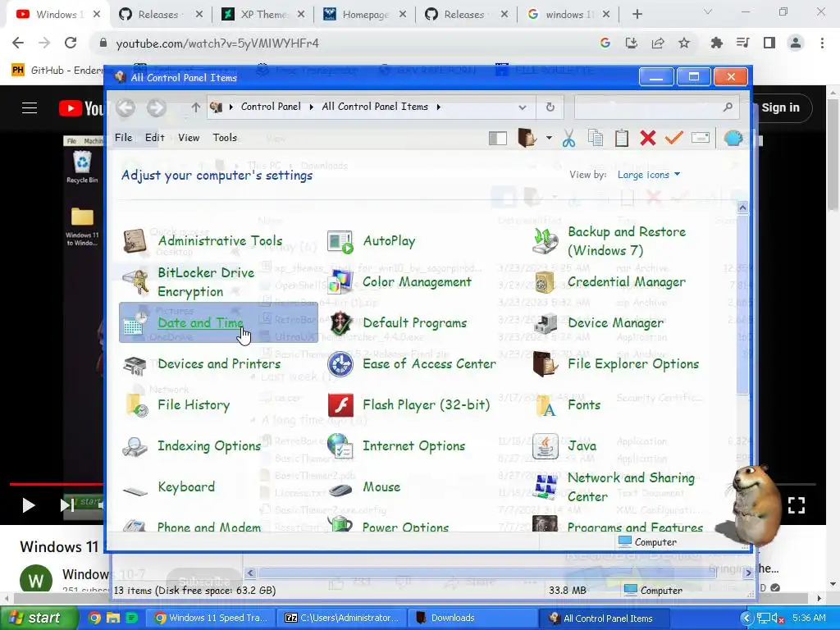The width and height of the screenshot is (840, 630).
Task: Open the YouTube hamburger menu
Action: click(30, 108)
